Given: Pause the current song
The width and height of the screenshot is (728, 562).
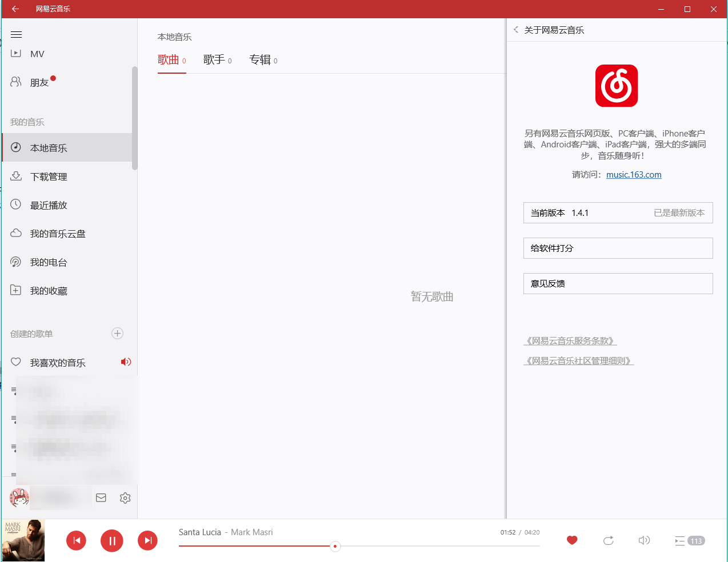Looking at the screenshot, I should point(112,540).
